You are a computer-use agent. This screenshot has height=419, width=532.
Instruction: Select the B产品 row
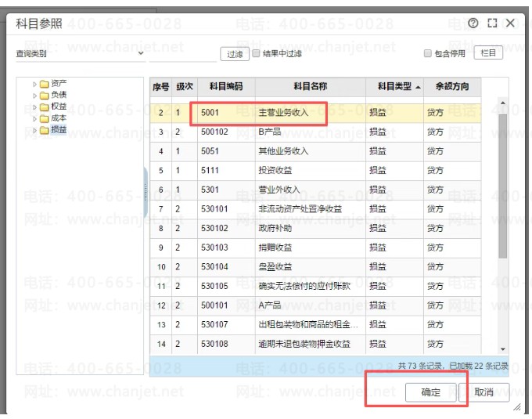(315, 132)
